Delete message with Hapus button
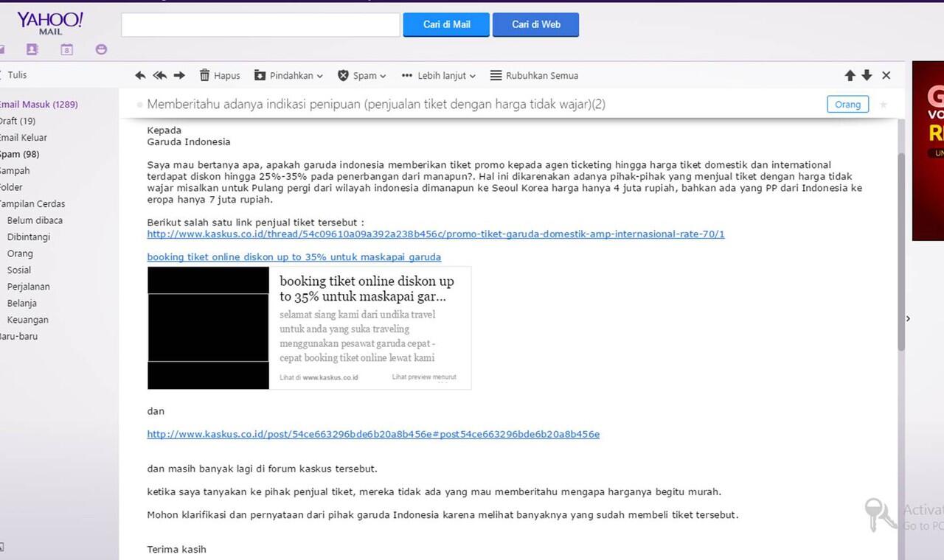Screen dimensions: 944x560 pos(220,75)
